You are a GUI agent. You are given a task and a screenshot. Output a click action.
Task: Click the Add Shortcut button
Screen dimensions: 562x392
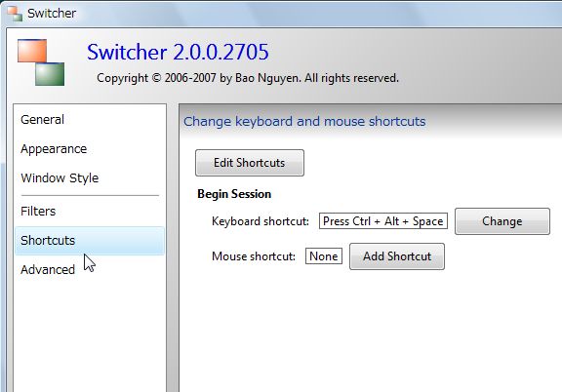click(397, 256)
